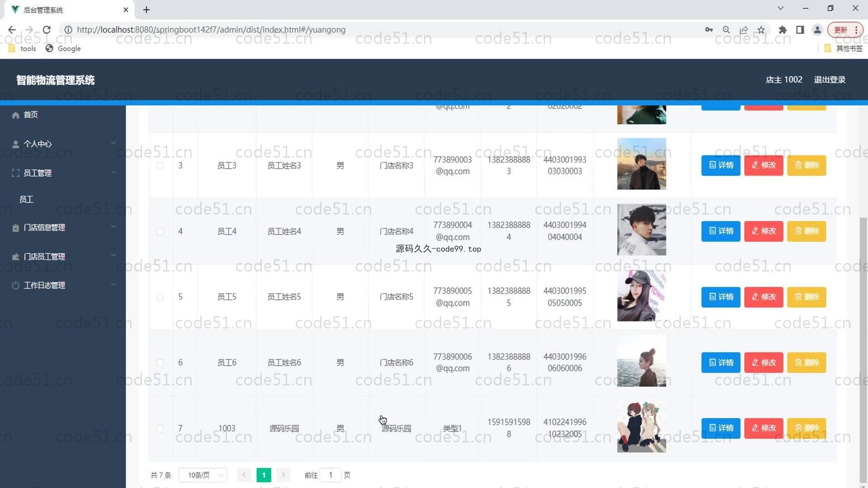Click the page vertical scrollbar
Screen dimensions: 868x488
click(863, 350)
